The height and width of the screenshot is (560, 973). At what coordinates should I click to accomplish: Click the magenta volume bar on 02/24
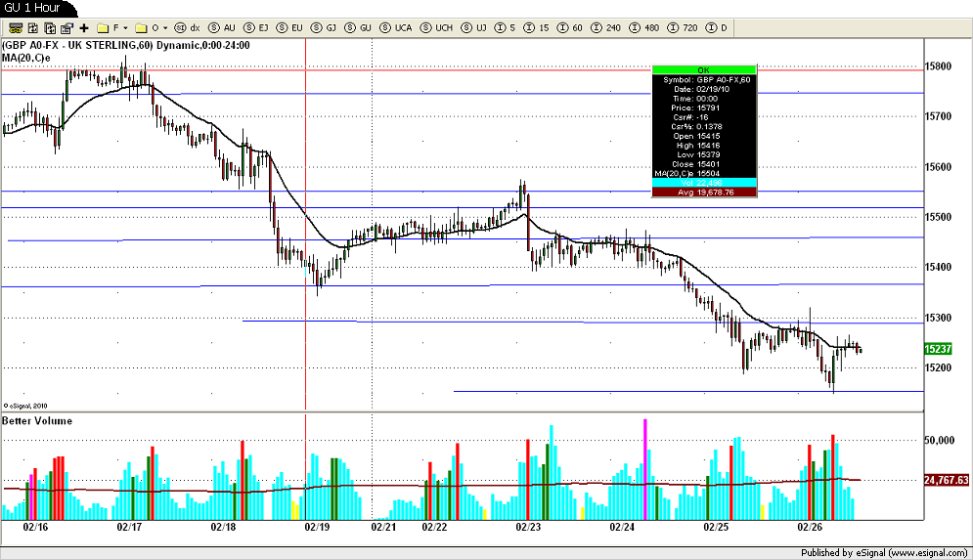coord(645,469)
